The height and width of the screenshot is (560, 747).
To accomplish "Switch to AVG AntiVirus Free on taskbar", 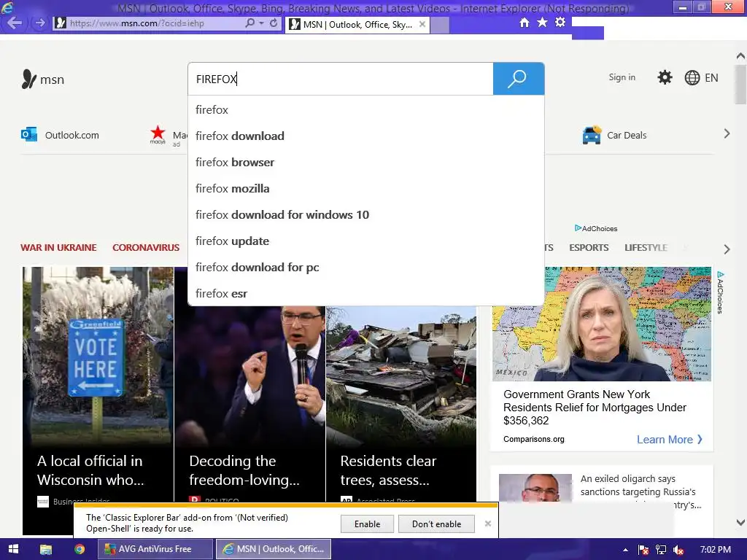I will tap(155, 549).
